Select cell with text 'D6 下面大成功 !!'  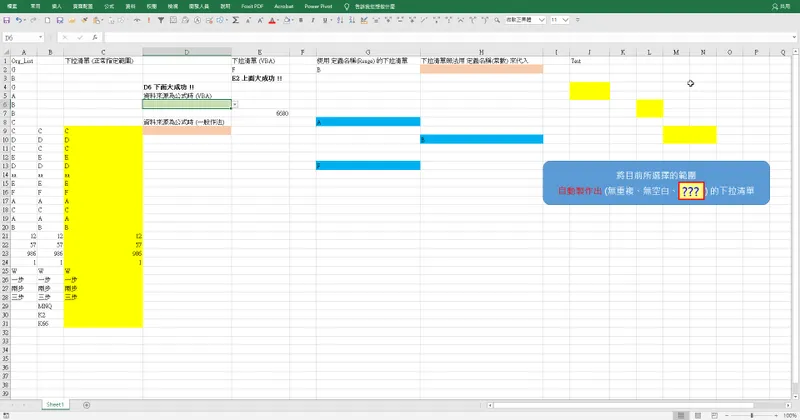[x=187, y=87]
